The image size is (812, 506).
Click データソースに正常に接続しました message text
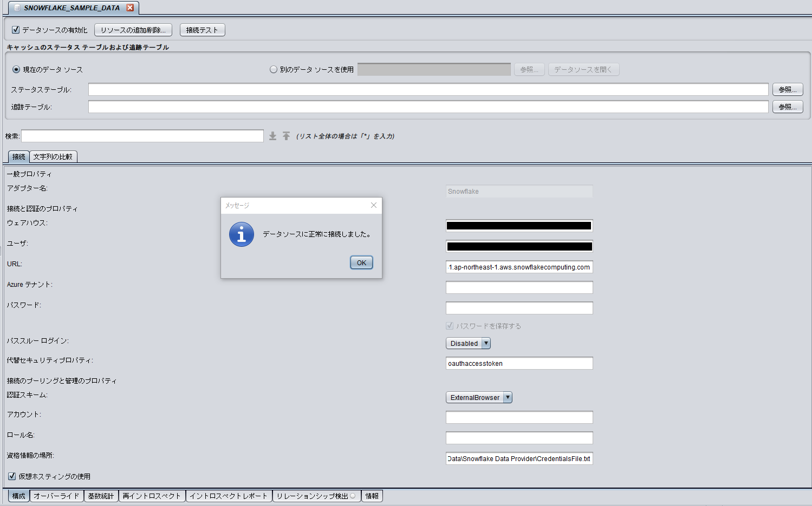click(317, 234)
